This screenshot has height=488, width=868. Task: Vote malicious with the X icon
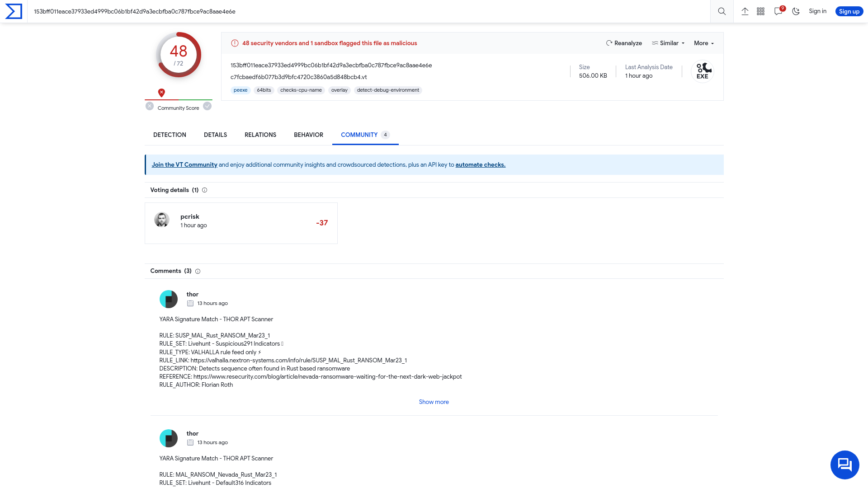pos(150,106)
